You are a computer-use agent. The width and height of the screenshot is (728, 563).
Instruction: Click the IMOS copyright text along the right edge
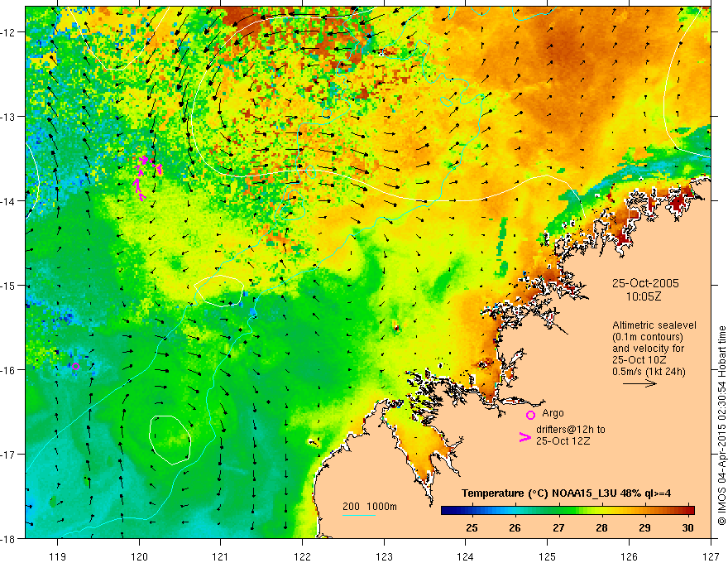[721, 426]
